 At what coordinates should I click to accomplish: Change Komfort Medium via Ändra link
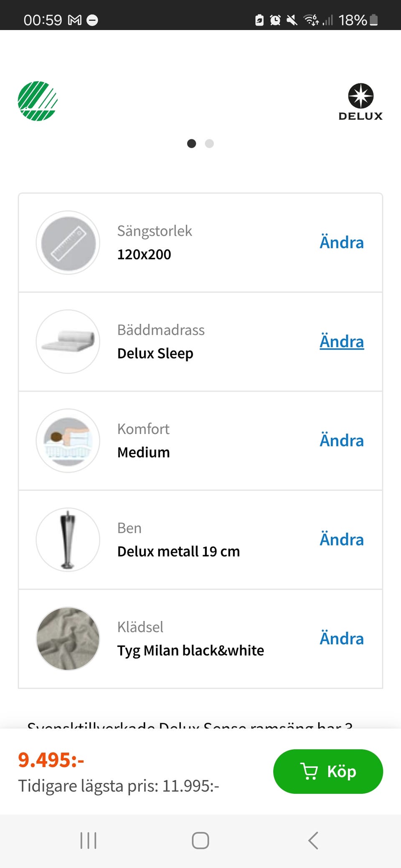pos(341,441)
